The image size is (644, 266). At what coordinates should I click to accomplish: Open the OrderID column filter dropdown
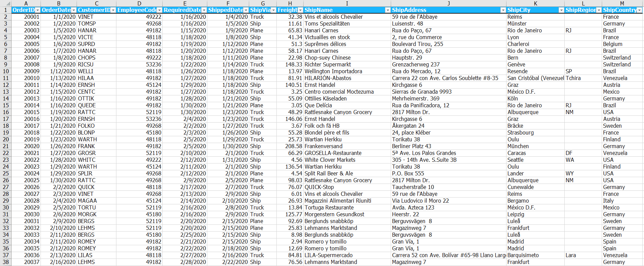[x=37, y=10]
